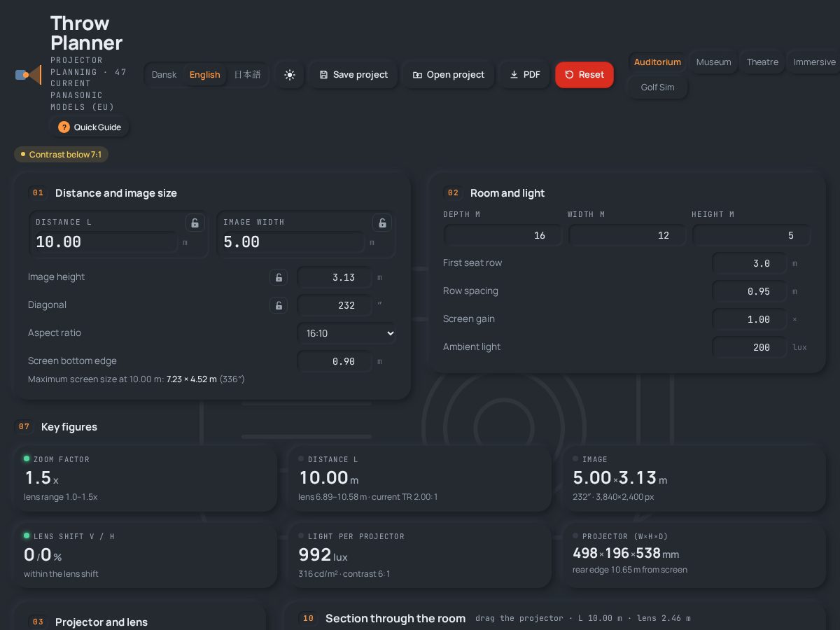840x630 pixels.
Task: Click the 'Distance and image size' heading
Action: point(116,193)
